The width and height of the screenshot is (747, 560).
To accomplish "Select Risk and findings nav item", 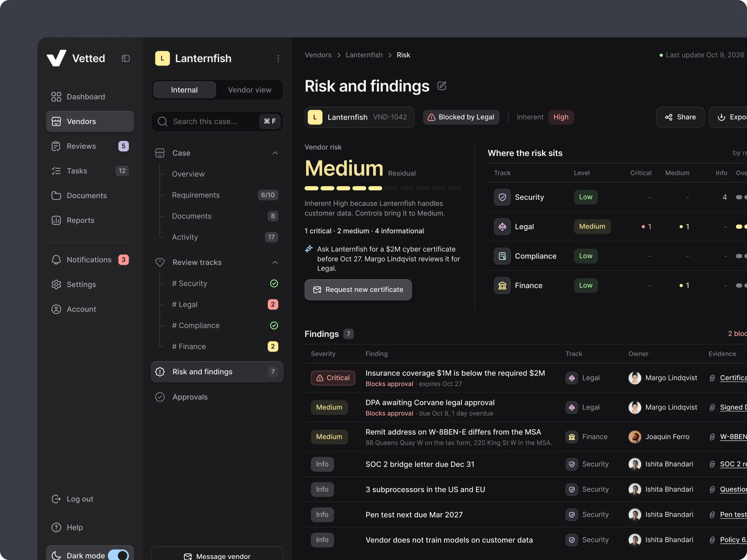I will [217, 372].
